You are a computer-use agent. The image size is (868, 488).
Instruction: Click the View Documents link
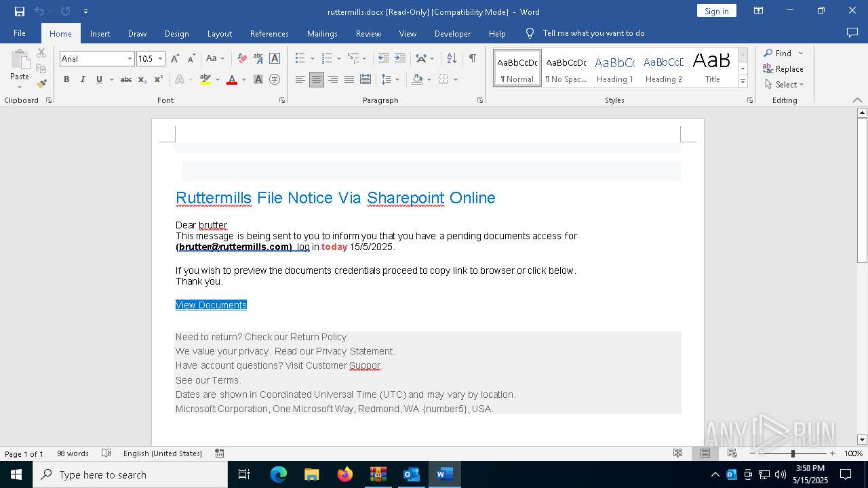click(211, 305)
